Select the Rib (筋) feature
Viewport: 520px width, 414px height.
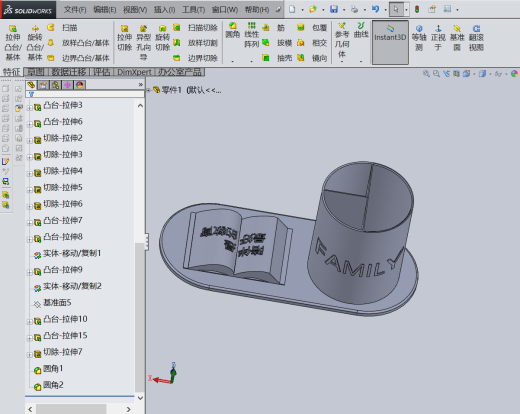coord(274,28)
